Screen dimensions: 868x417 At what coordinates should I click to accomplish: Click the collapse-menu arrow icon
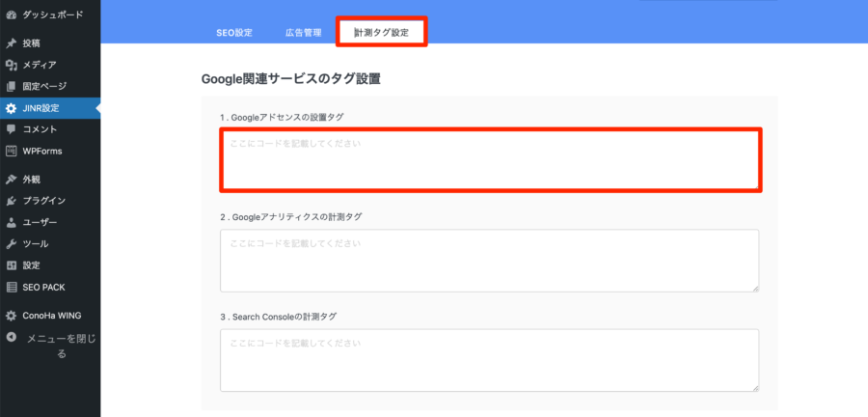[11, 337]
